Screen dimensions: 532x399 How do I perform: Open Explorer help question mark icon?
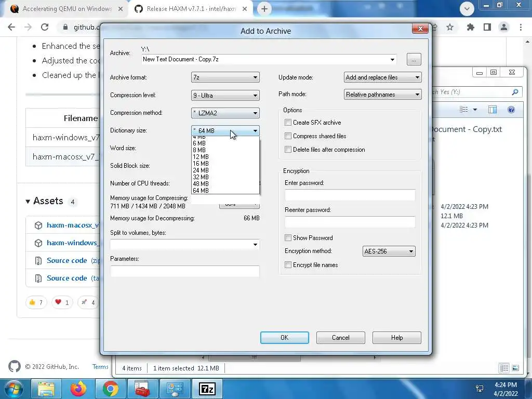click(x=511, y=110)
